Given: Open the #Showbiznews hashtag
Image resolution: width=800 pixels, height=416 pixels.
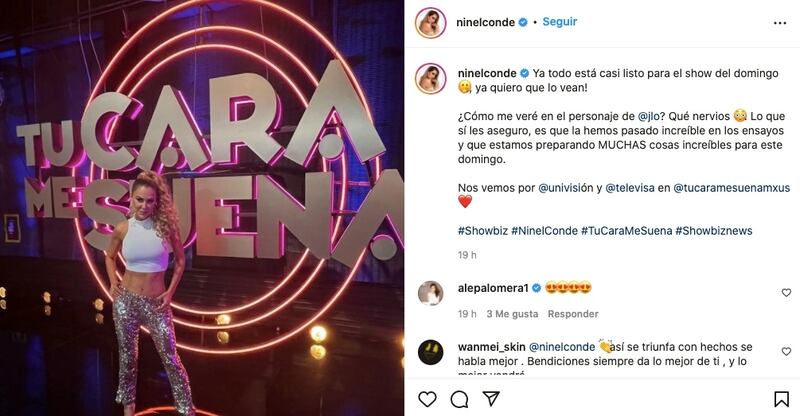Looking at the screenshot, I should click(714, 231).
